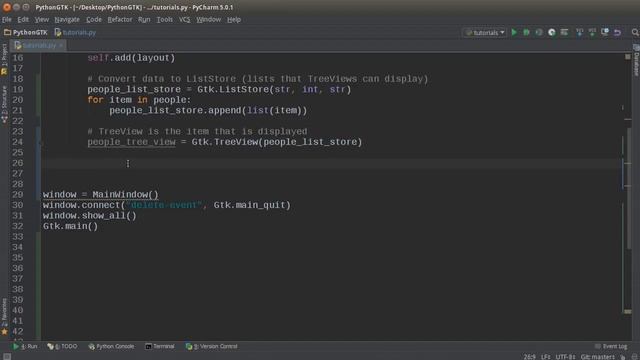Image resolution: width=640 pixels, height=360 pixels.
Task: Click the lock read-only status icon
Action: pyautogui.click(x=623, y=357)
